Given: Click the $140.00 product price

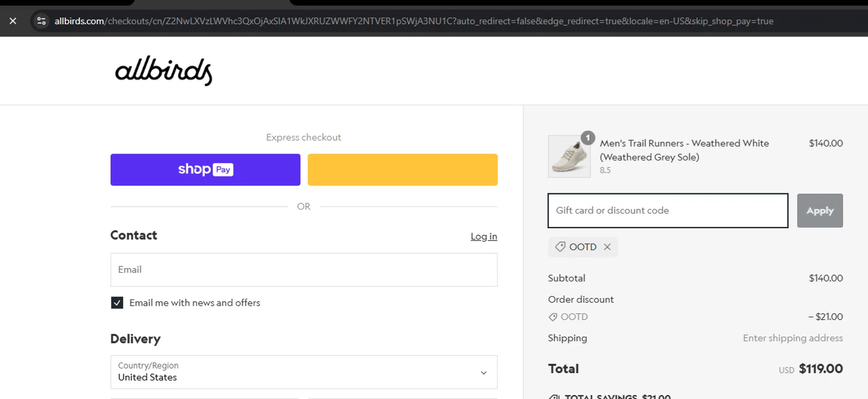Looking at the screenshot, I should click(x=826, y=143).
